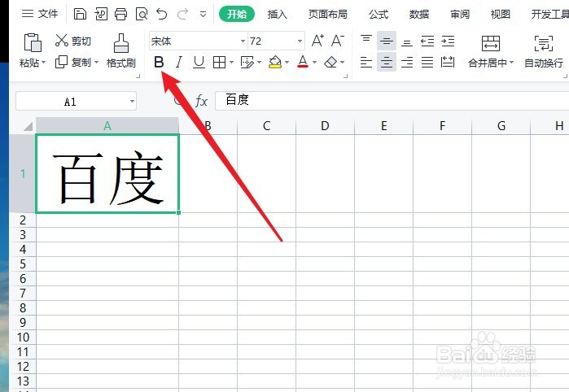Apply the red font color
The width and height of the screenshot is (569, 392).
pyautogui.click(x=303, y=62)
